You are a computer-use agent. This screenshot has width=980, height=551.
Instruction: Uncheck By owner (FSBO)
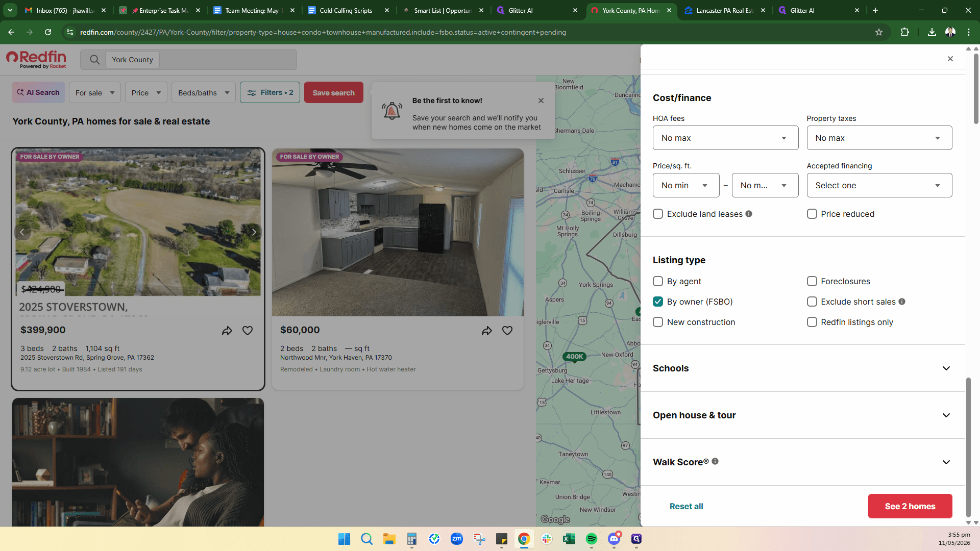(658, 302)
